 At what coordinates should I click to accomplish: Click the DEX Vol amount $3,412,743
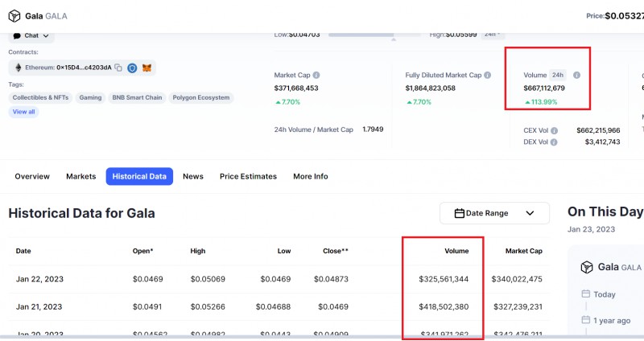pyautogui.click(x=602, y=142)
